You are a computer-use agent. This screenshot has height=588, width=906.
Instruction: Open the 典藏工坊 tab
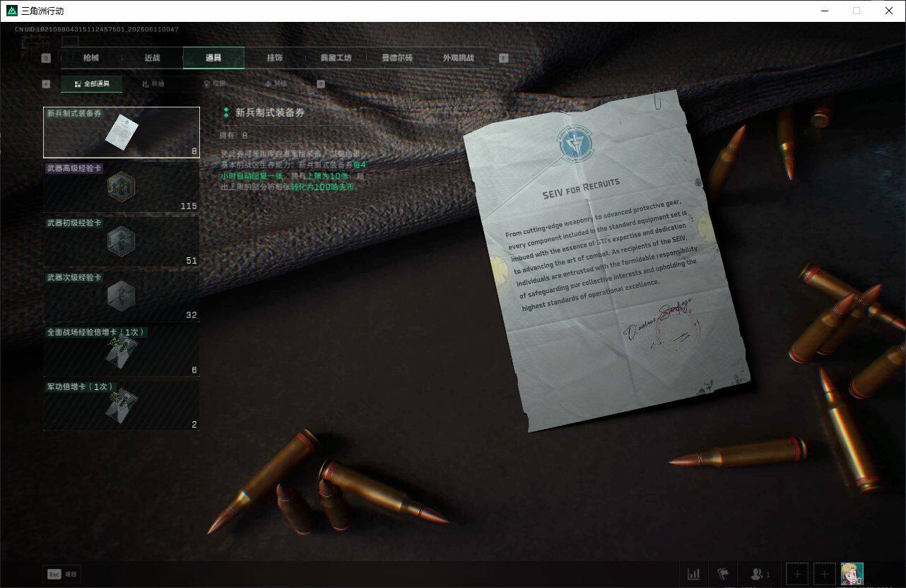336,58
